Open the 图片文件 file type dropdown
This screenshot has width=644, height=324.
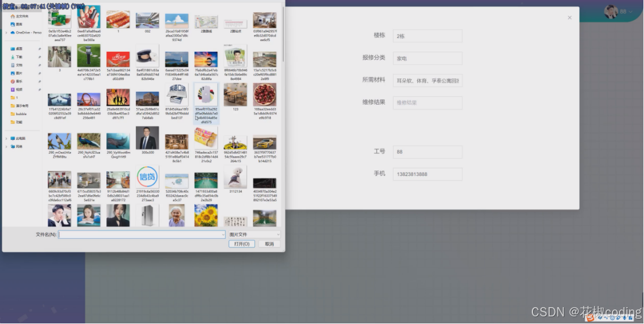(x=254, y=235)
